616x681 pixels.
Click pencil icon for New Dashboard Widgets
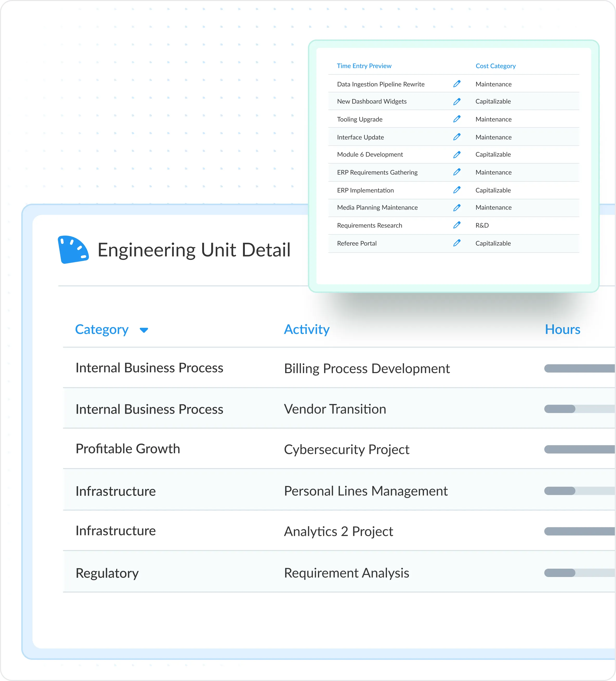[x=457, y=101]
